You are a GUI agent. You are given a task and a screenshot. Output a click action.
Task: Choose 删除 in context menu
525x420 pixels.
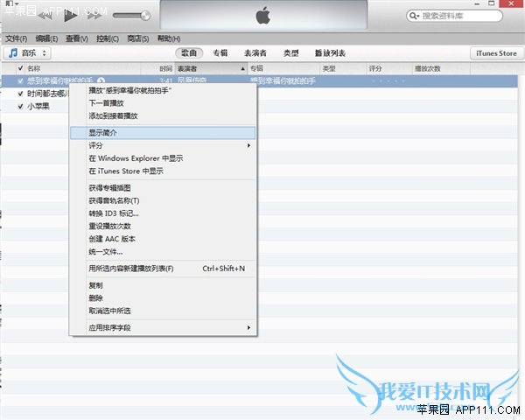pos(163,298)
